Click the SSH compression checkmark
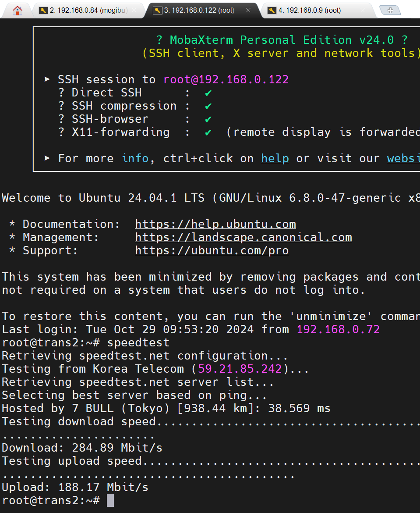The height and width of the screenshot is (513, 420). 208,107
